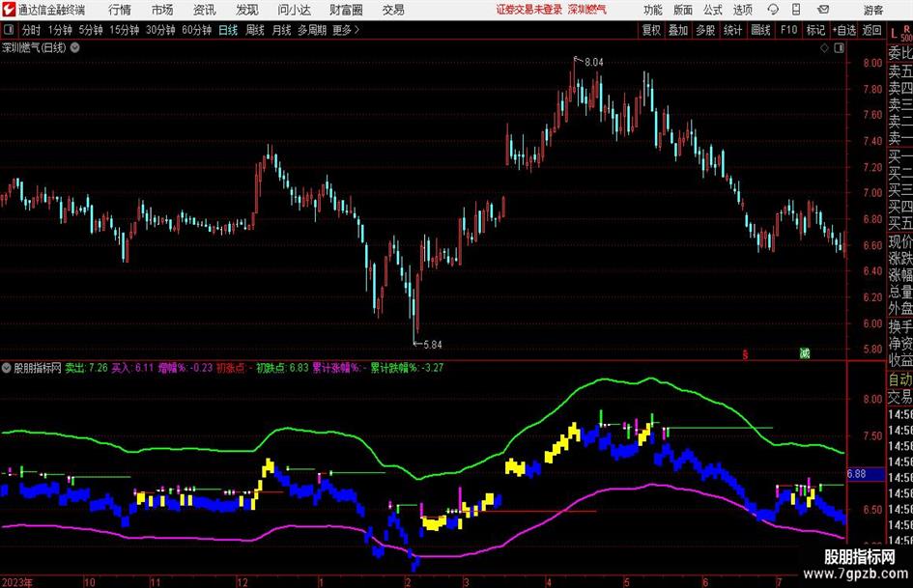Open the 问小达 menu
This screenshot has width=913, height=588.
coord(294,10)
